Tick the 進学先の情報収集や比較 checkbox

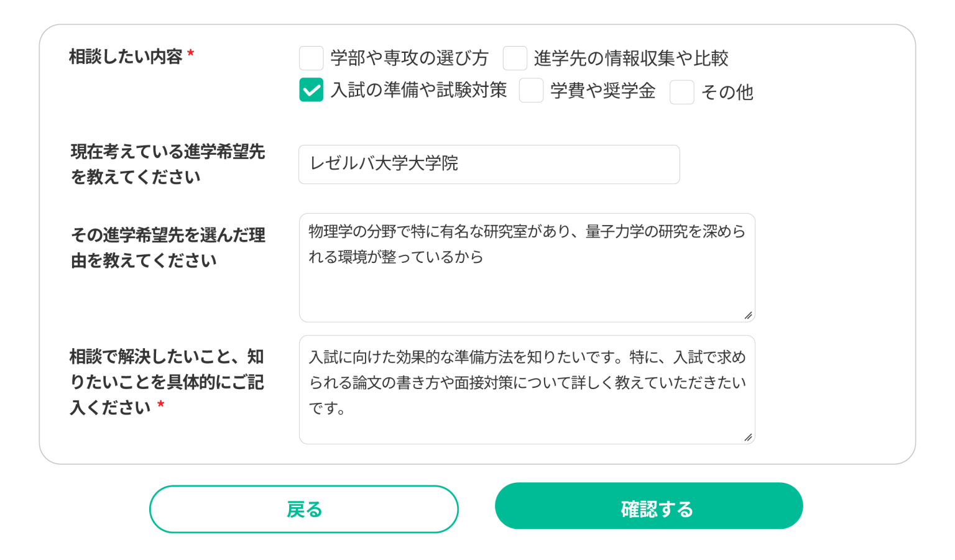point(515,58)
